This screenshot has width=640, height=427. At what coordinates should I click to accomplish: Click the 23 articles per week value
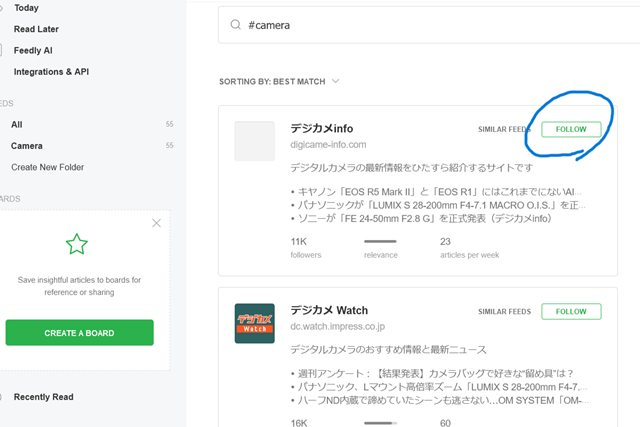(445, 242)
